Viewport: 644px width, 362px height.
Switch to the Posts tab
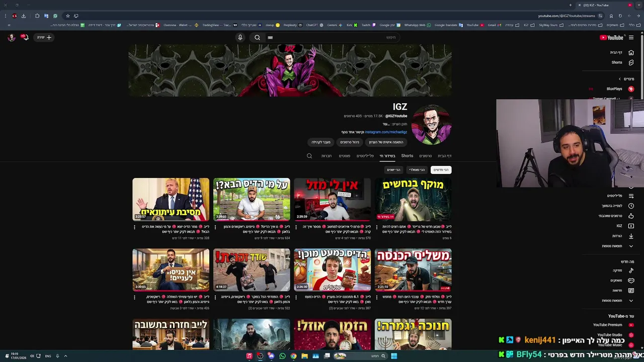[344, 156]
